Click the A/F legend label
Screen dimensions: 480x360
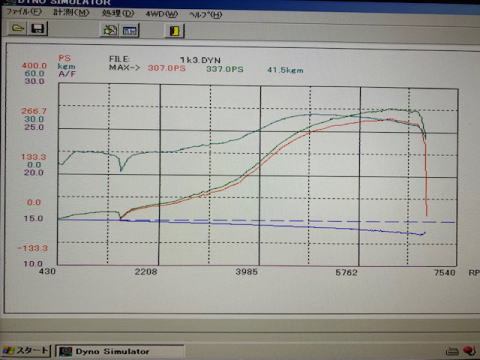coord(67,74)
